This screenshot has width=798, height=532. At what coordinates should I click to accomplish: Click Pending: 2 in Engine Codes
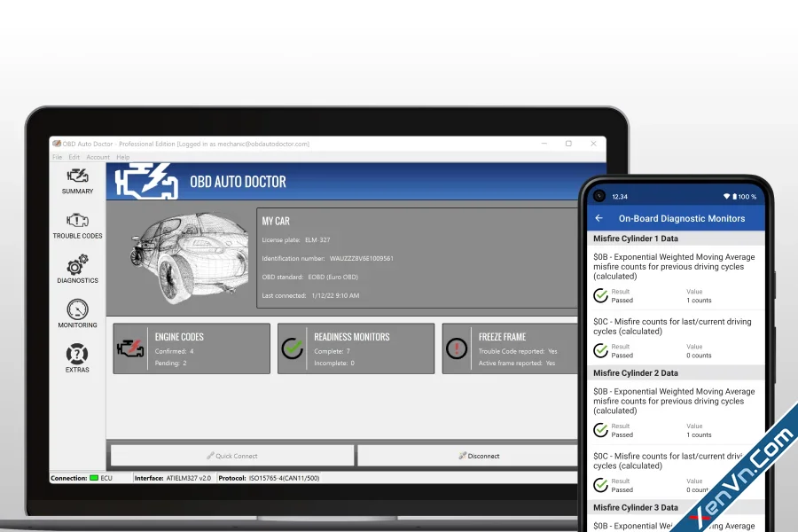click(170, 363)
